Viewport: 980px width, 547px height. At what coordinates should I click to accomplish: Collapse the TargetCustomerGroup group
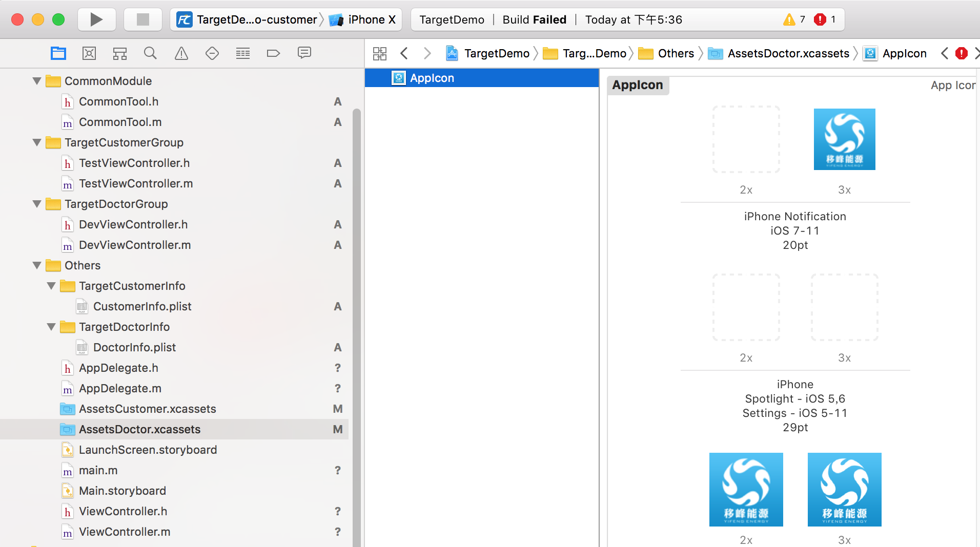pyautogui.click(x=37, y=142)
